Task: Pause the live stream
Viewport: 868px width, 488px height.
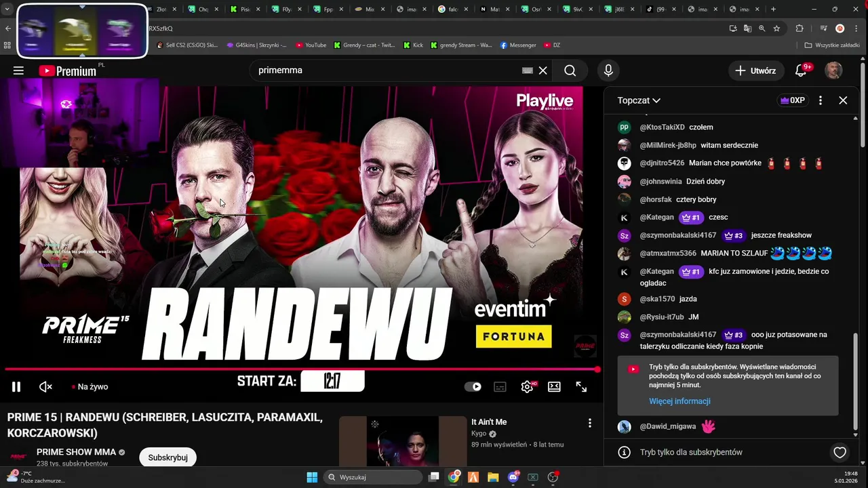Action: [16, 386]
